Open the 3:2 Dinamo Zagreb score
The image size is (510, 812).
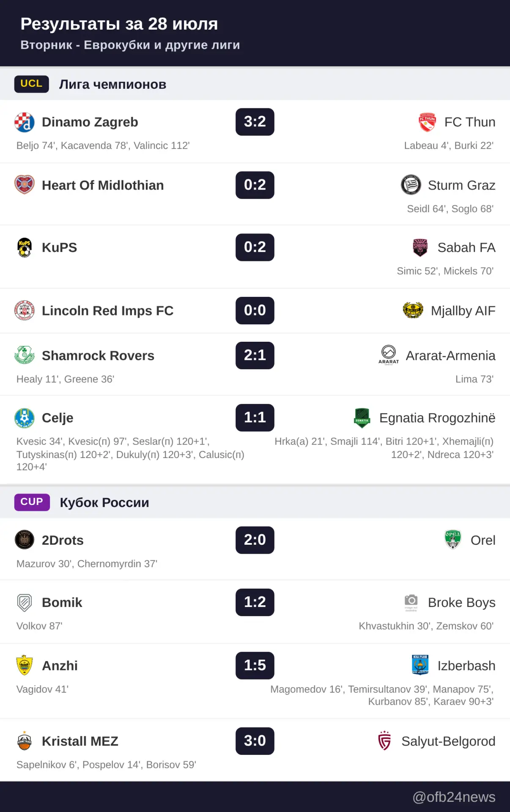pos(255,122)
